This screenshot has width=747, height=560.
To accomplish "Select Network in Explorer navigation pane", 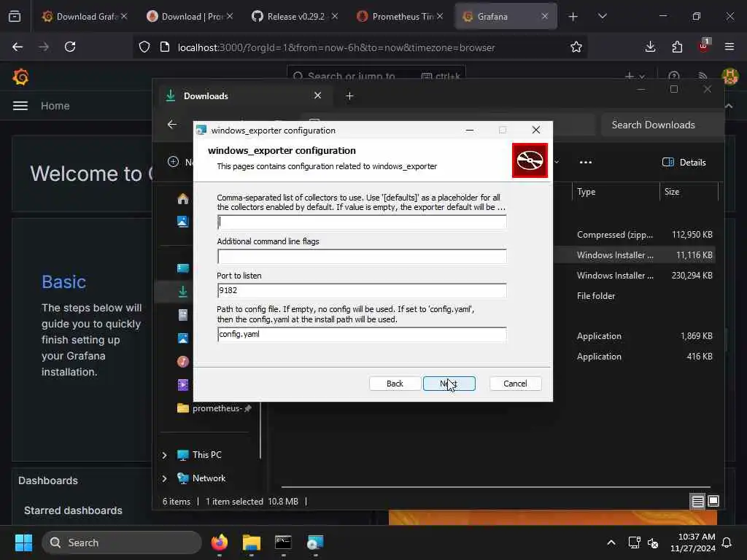I will click(209, 478).
